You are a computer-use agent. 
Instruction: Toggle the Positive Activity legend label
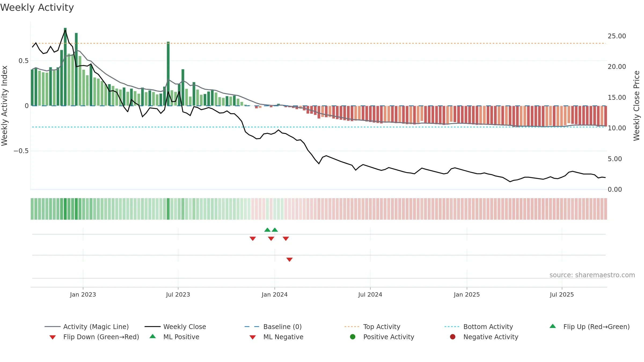coord(389,337)
